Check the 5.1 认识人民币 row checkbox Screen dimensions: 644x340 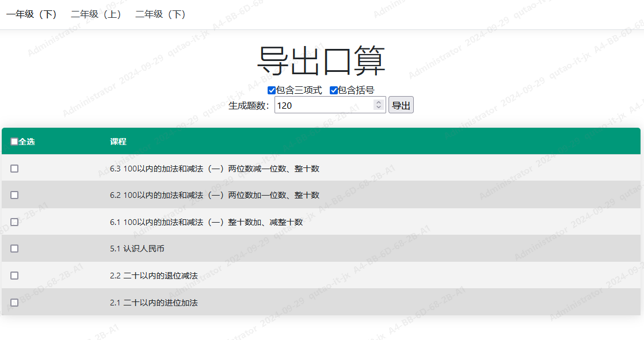pyautogui.click(x=14, y=249)
